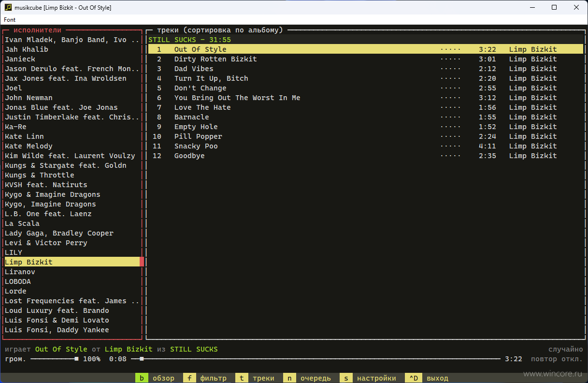Select track 12 Goodbye

tap(365, 156)
